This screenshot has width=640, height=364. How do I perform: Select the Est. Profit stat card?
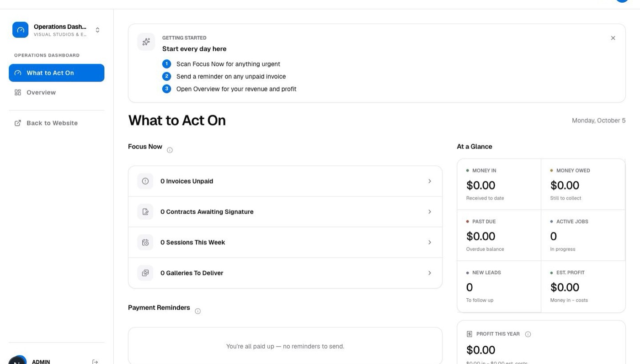pos(583,287)
